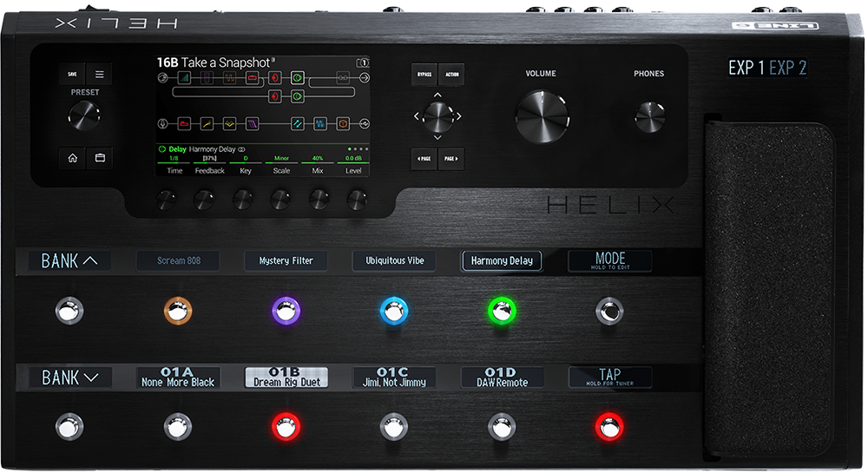Select the Level parameter on screen
Viewport: 868px width, 473px height.
pos(353,165)
